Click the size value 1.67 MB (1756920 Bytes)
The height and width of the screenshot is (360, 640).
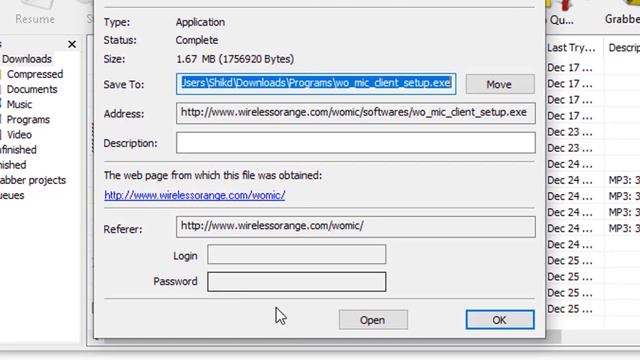235,59
